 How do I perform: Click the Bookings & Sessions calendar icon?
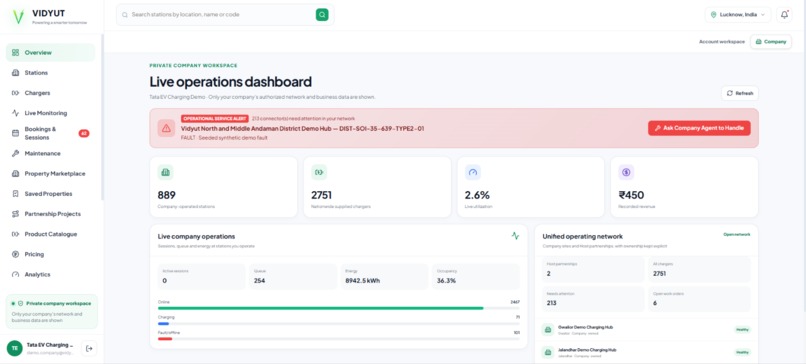tap(15, 133)
